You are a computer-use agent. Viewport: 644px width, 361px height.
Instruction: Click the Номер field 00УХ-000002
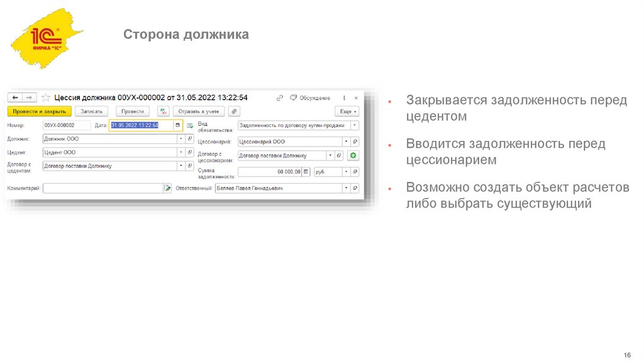tap(67, 125)
